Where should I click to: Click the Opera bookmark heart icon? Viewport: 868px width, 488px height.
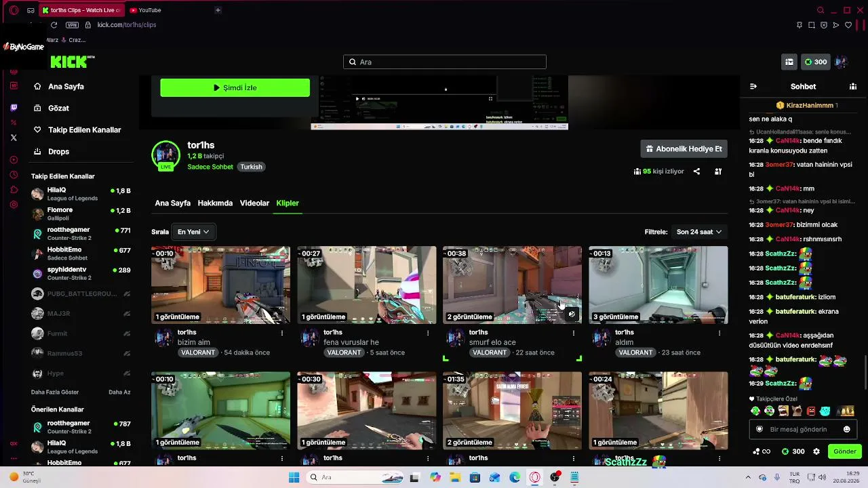tap(848, 25)
